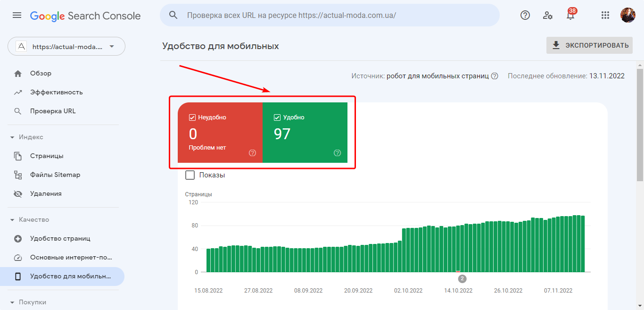Viewport: 644px width, 310px height.
Task: Open the hamburger main menu
Action: 17,15
